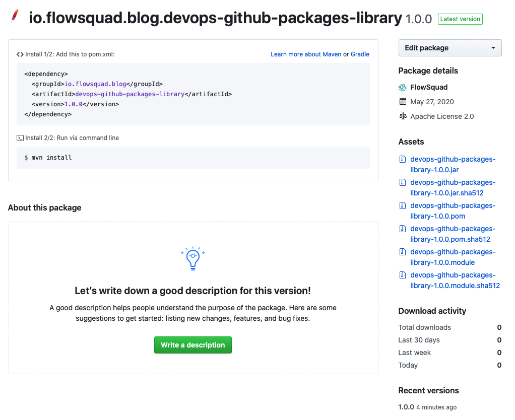The height and width of the screenshot is (420, 515).
Task: Open the Edit package dropdown
Action: coord(449,48)
